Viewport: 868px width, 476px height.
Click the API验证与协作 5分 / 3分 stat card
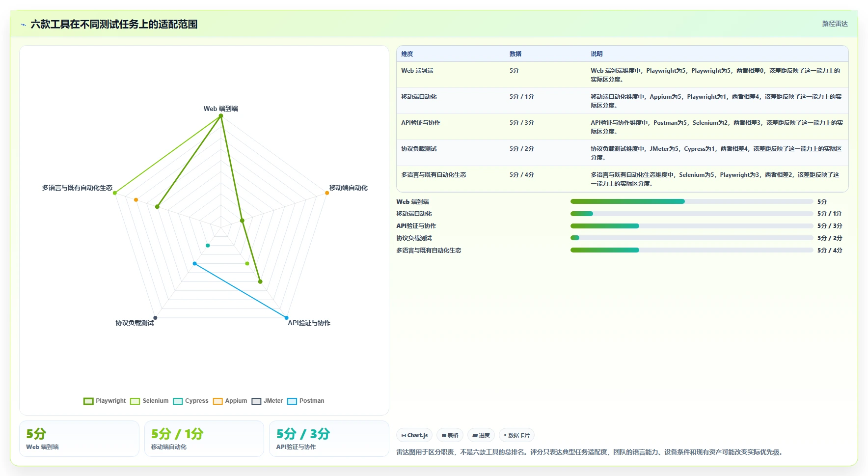[x=329, y=439]
